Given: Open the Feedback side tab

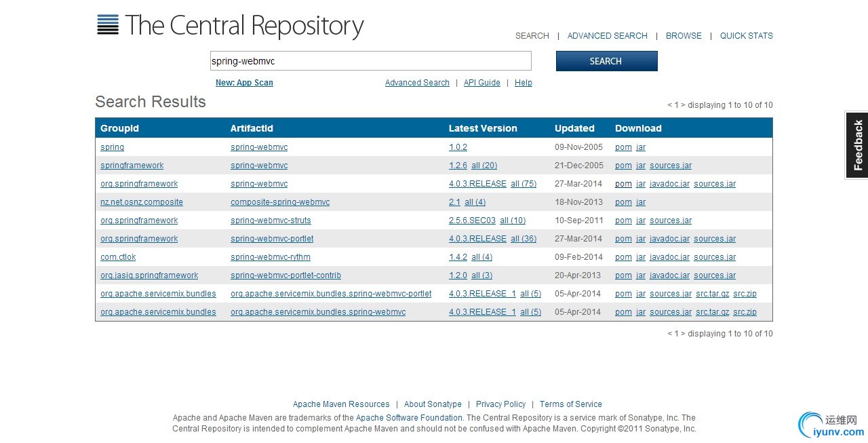Looking at the screenshot, I should click(856, 145).
